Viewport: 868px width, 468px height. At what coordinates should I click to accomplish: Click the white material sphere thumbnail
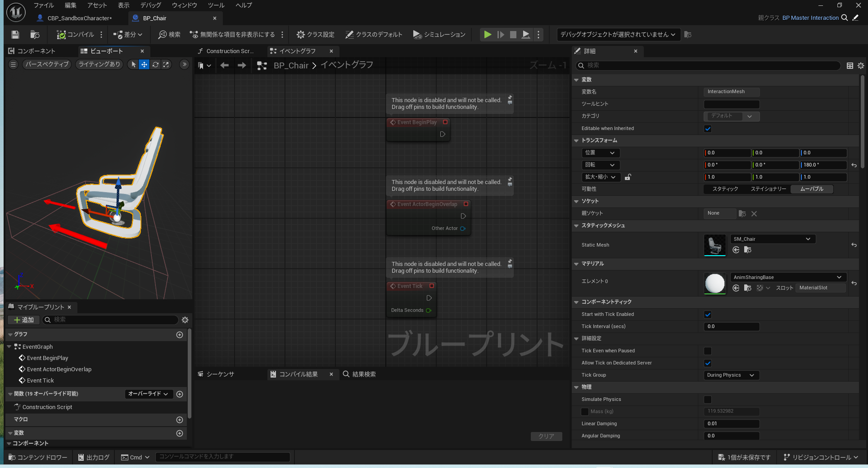click(715, 283)
